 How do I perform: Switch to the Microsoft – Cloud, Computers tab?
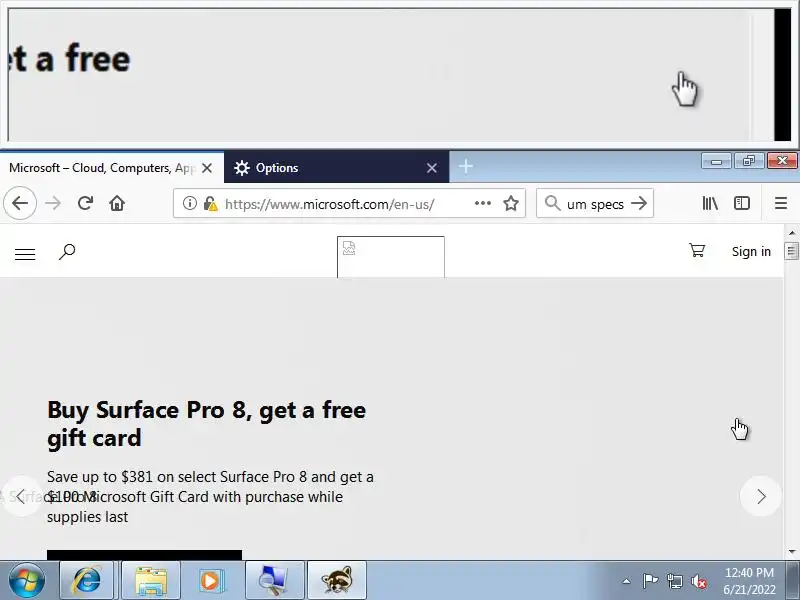point(102,168)
